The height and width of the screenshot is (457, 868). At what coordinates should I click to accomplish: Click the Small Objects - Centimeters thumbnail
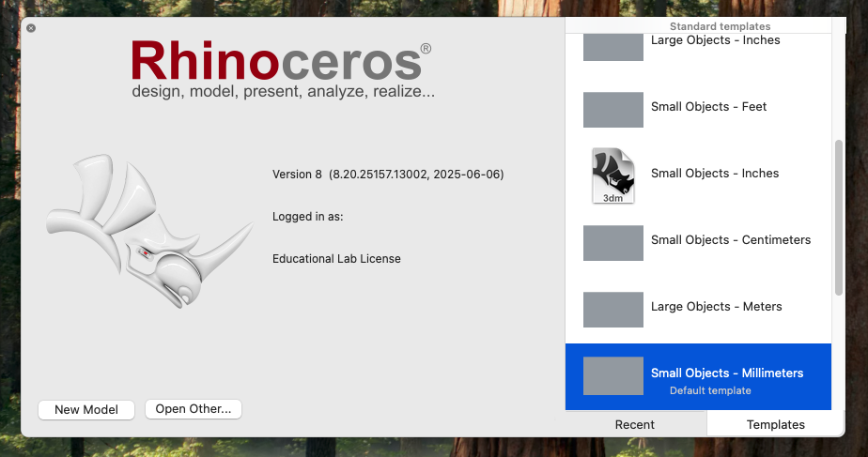(613, 243)
